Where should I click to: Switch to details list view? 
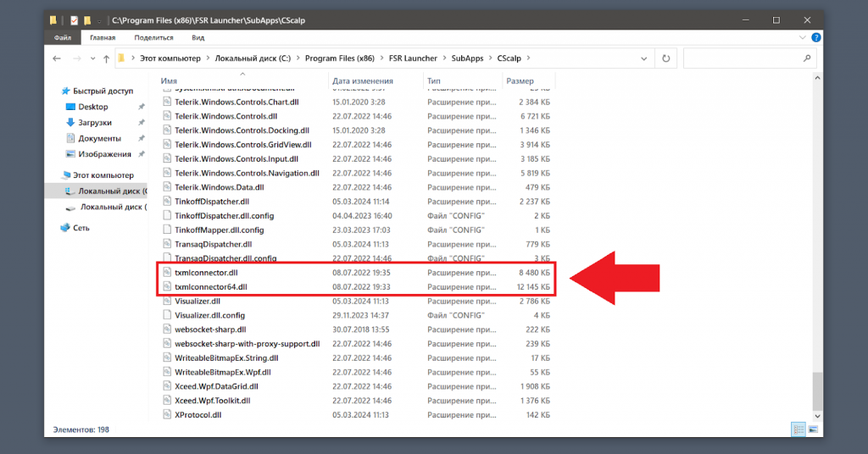point(798,429)
